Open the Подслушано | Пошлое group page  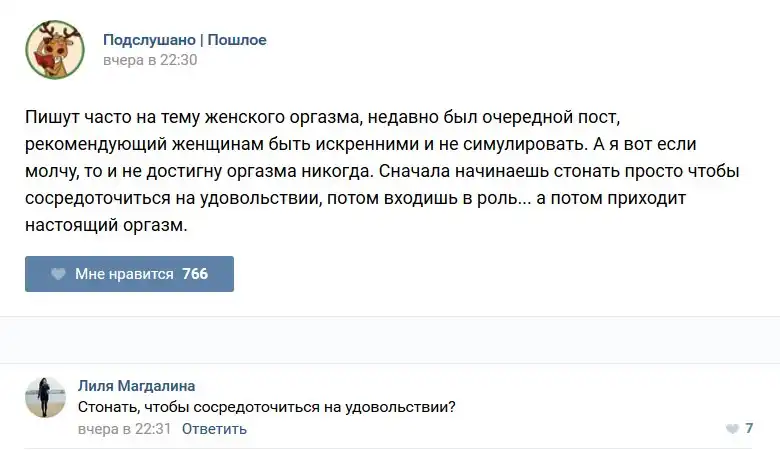185,40
